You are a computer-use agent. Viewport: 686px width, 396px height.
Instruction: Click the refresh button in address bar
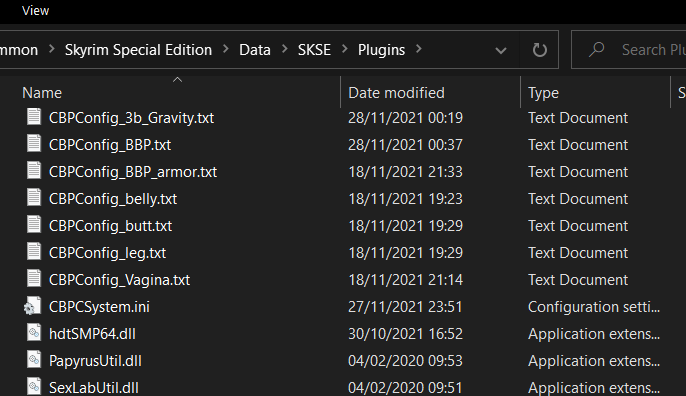pos(539,50)
